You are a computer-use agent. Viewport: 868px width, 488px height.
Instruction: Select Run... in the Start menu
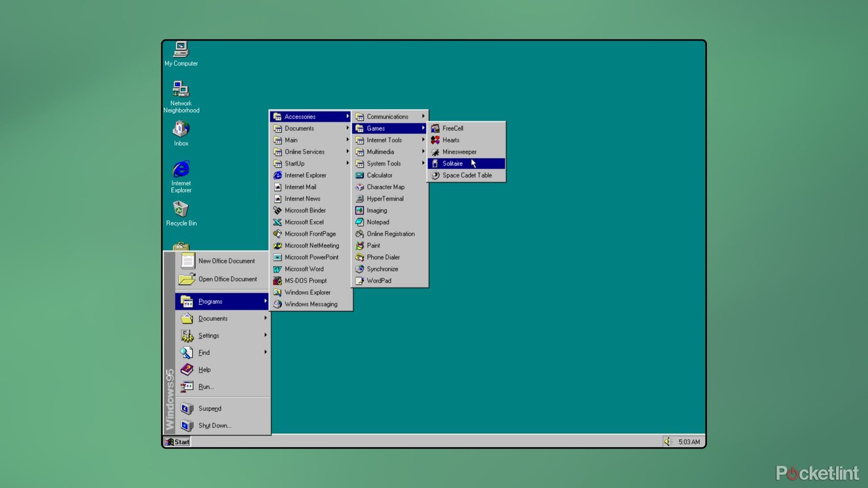click(222, 387)
